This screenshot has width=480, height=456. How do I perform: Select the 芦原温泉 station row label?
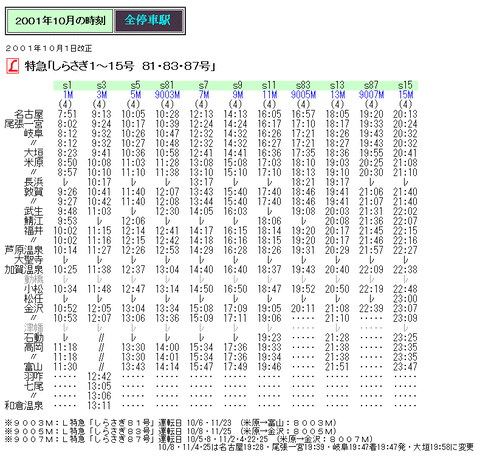tap(24, 250)
